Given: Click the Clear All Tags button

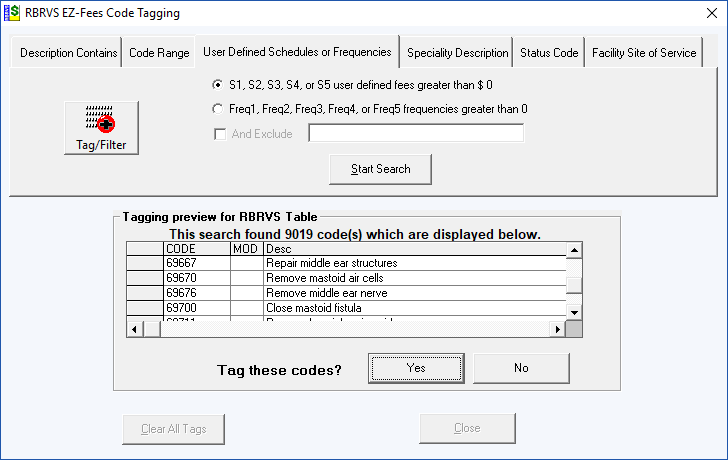Looking at the screenshot, I should (174, 429).
